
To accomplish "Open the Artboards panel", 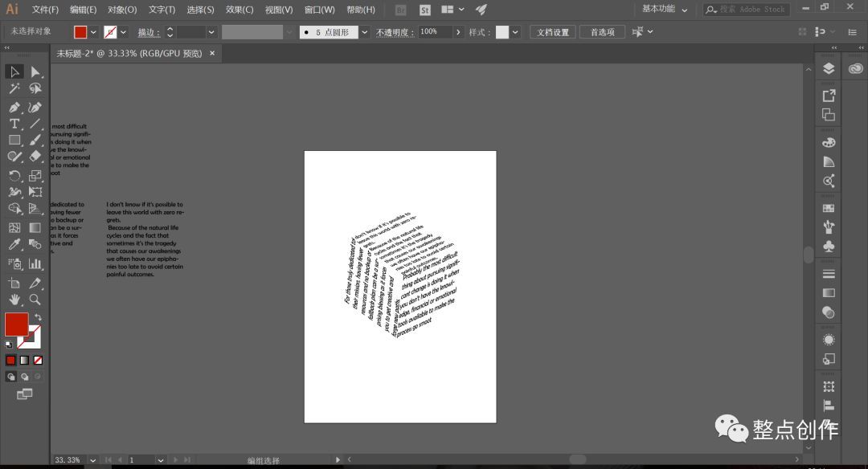I will pos(829,115).
